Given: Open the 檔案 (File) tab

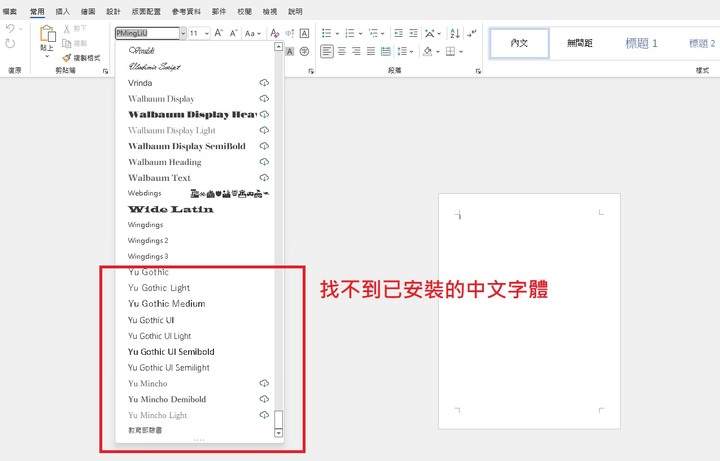Looking at the screenshot, I should pyautogui.click(x=10, y=11).
